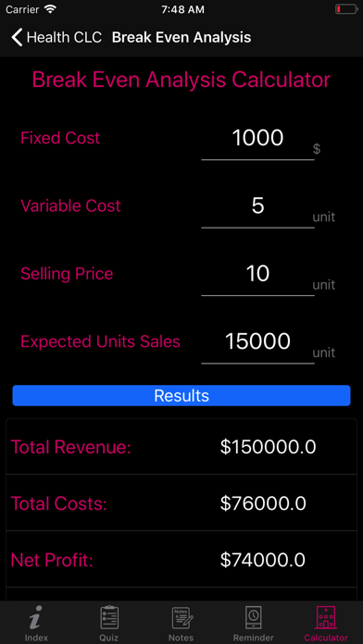The width and height of the screenshot is (363, 644).
Task: Tap the back chevron arrow icon
Action: pos(17,37)
